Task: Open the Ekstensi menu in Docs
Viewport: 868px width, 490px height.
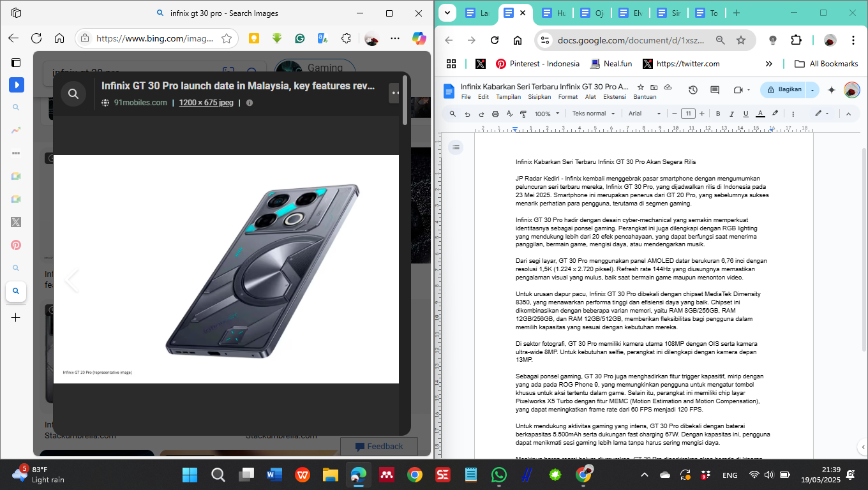Action: click(615, 97)
